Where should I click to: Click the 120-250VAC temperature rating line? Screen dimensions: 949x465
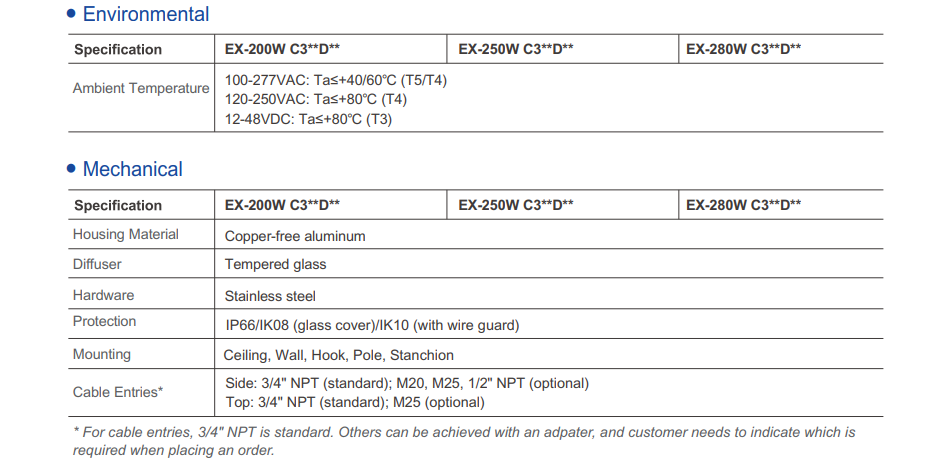coord(315,99)
